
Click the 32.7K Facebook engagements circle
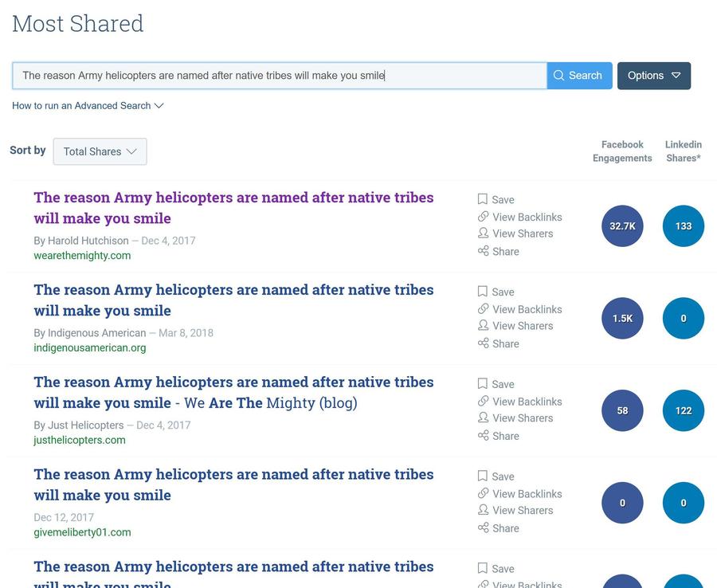[622, 225]
